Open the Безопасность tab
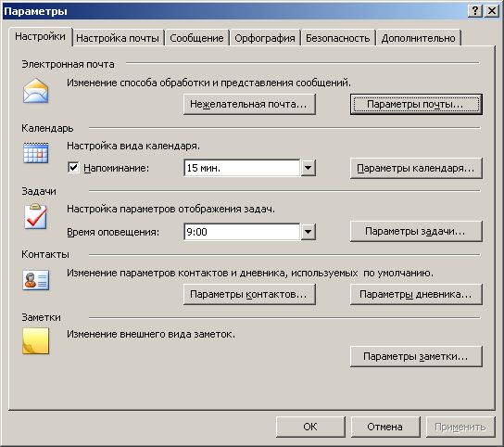Viewport: 504px width, 447px height. [x=337, y=38]
